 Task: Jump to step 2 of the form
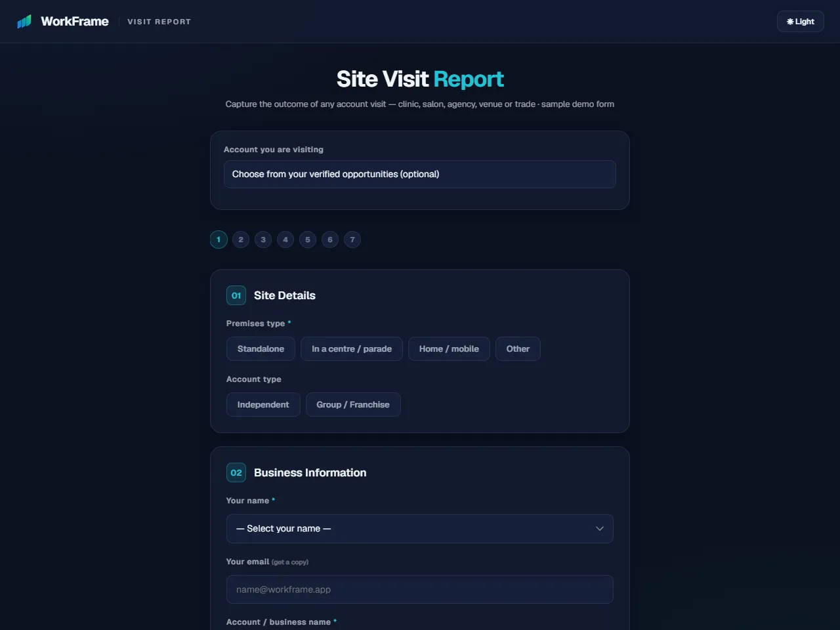click(x=241, y=240)
